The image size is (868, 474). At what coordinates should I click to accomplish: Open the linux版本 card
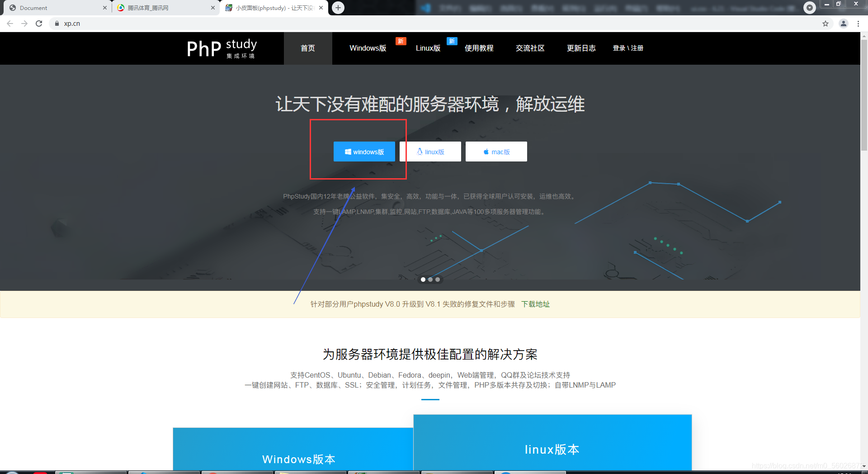(552, 442)
